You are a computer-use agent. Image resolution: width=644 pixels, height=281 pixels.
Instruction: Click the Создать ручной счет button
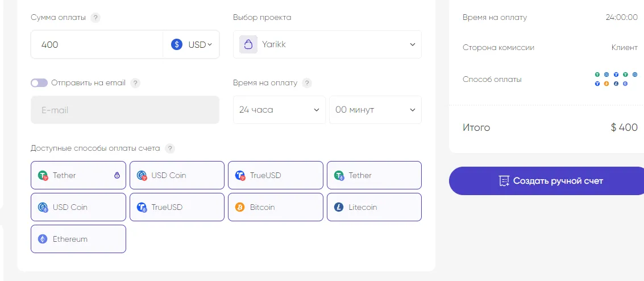pos(546,181)
